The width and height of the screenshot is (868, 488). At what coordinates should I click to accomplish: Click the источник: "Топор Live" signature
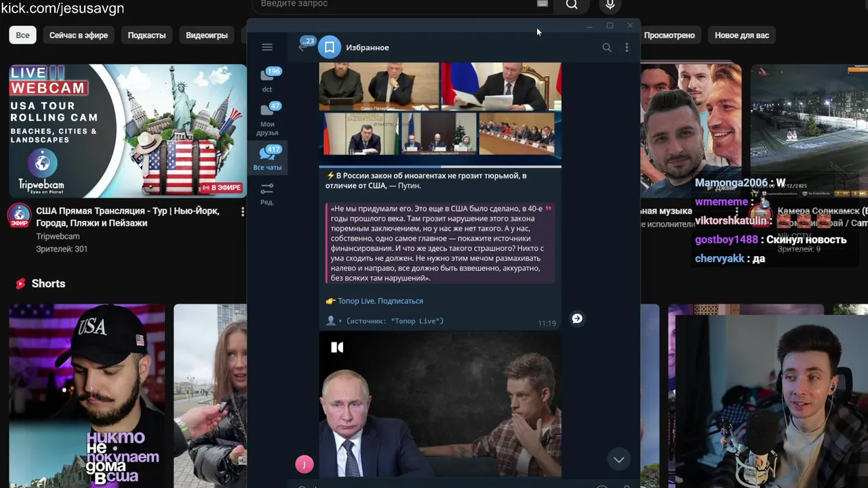point(395,321)
